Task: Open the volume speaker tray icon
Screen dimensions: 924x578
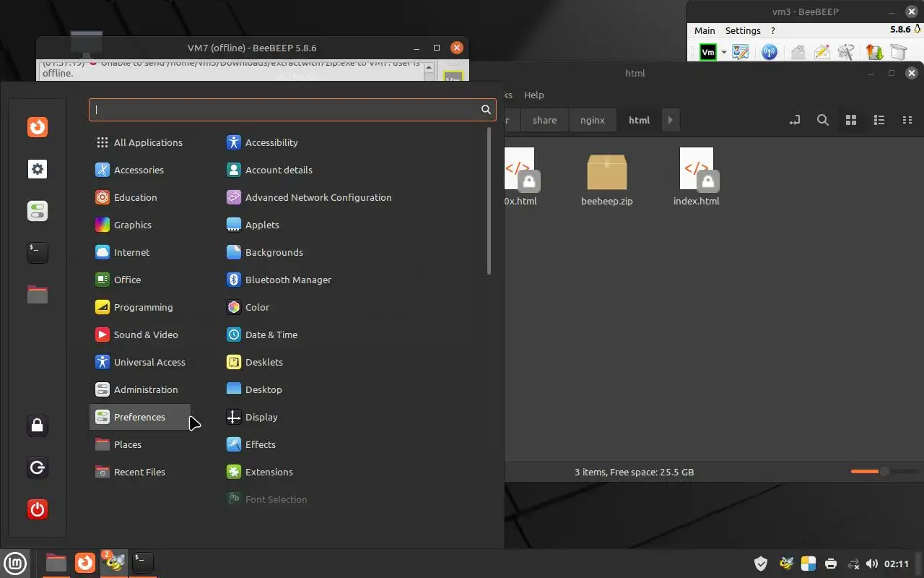Action: (x=872, y=564)
